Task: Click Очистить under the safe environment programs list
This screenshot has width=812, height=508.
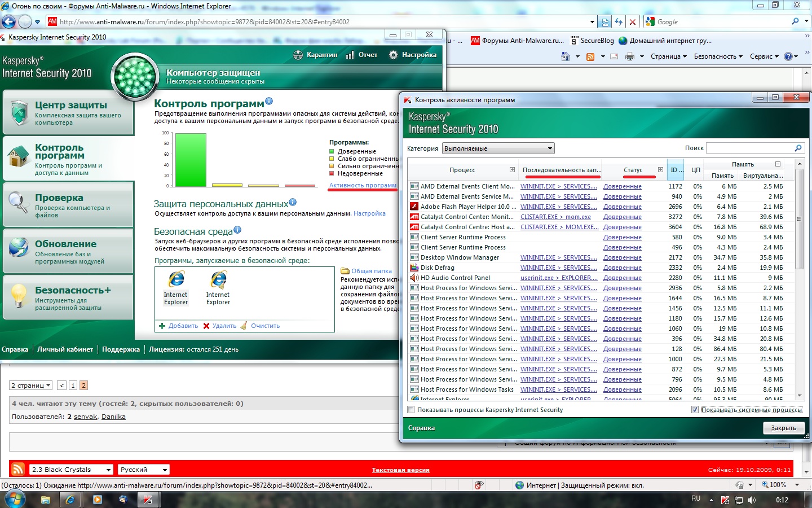Action: 260,326
